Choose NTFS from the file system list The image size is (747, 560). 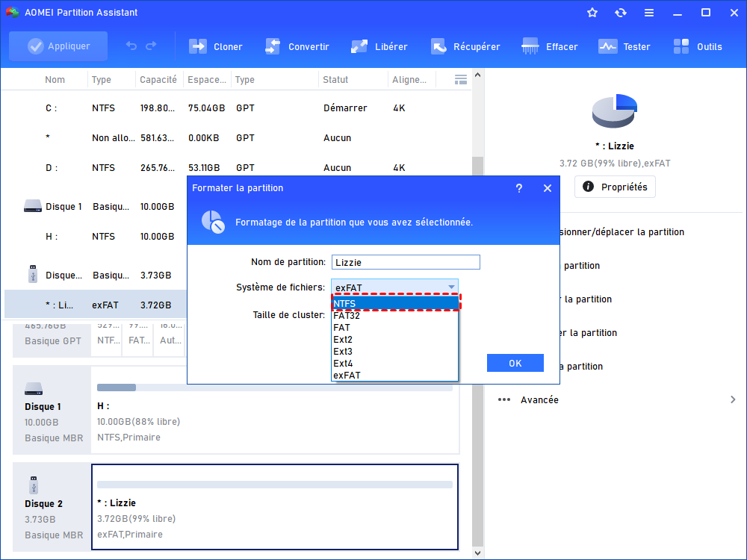394,303
